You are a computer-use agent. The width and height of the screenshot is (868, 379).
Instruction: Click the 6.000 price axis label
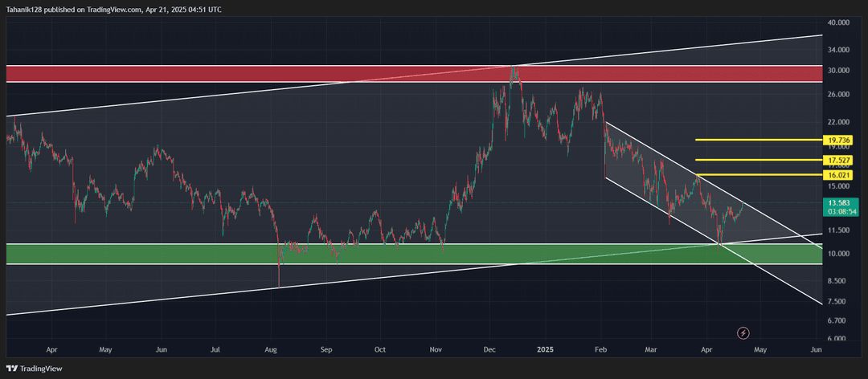click(838, 339)
